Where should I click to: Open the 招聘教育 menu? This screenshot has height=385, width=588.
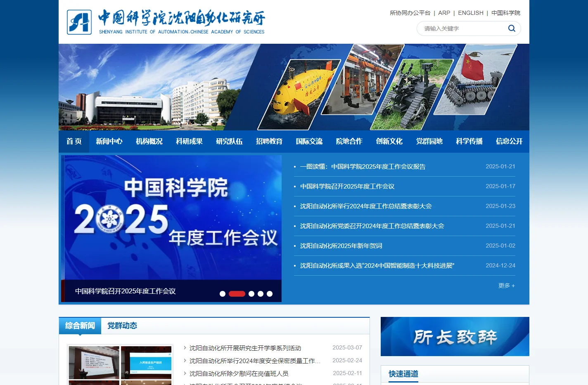tap(269, 141)
